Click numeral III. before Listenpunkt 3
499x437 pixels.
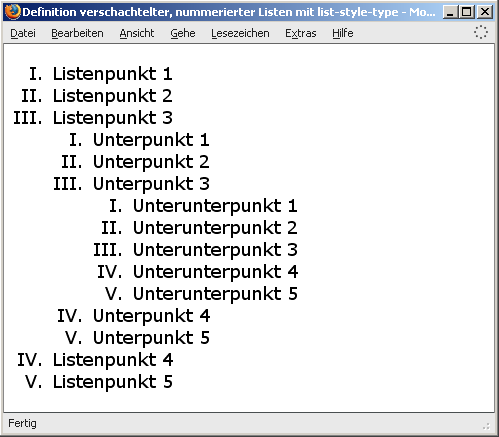pyautogui.click(x=28, y=118)
